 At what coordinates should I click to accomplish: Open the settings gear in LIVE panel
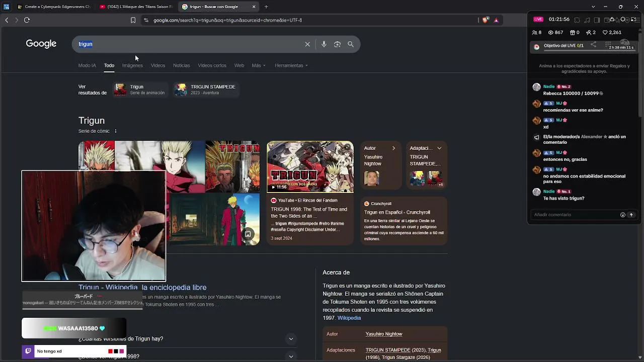coord(623,20)
